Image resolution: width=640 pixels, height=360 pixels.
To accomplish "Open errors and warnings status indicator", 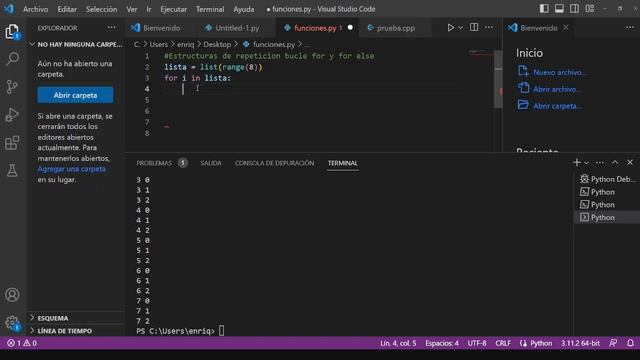I will click(22, 343).
